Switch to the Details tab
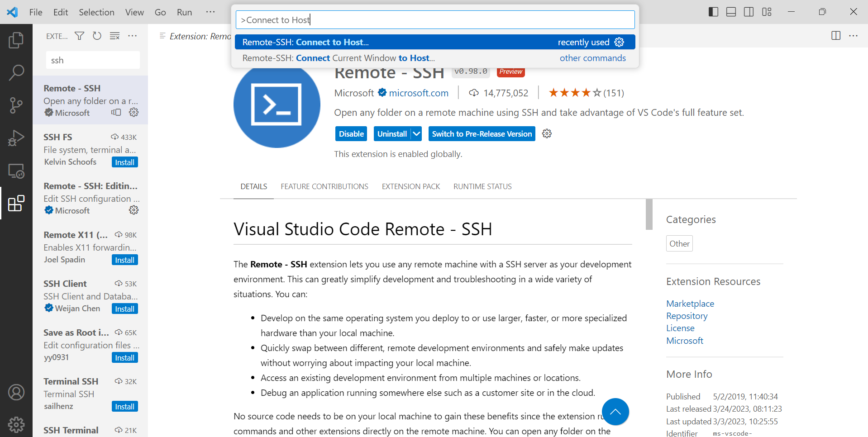Viewport: 868px width, 437px height. pos(253,186)
